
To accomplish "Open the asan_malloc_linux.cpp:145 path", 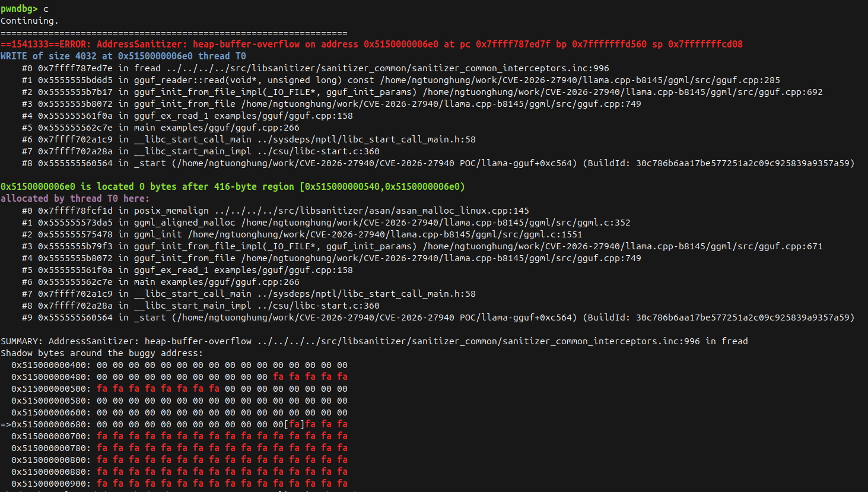I will coord(371,211).
